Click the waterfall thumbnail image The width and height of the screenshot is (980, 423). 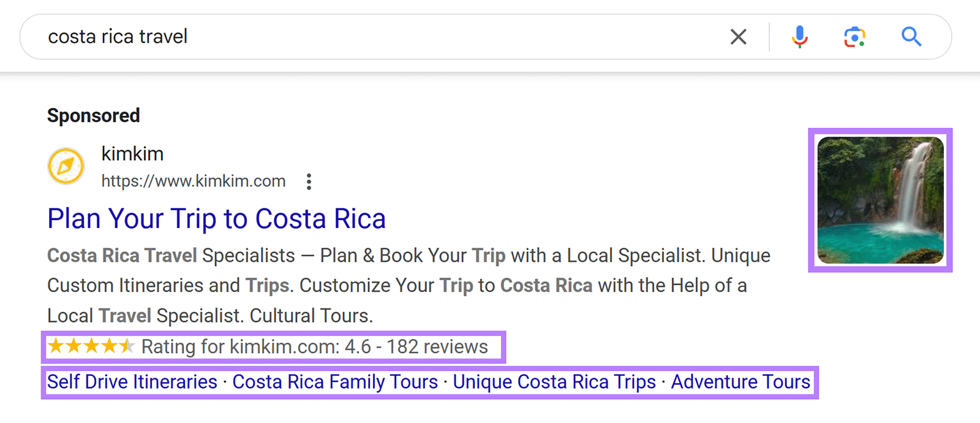(x=880, y=200)
